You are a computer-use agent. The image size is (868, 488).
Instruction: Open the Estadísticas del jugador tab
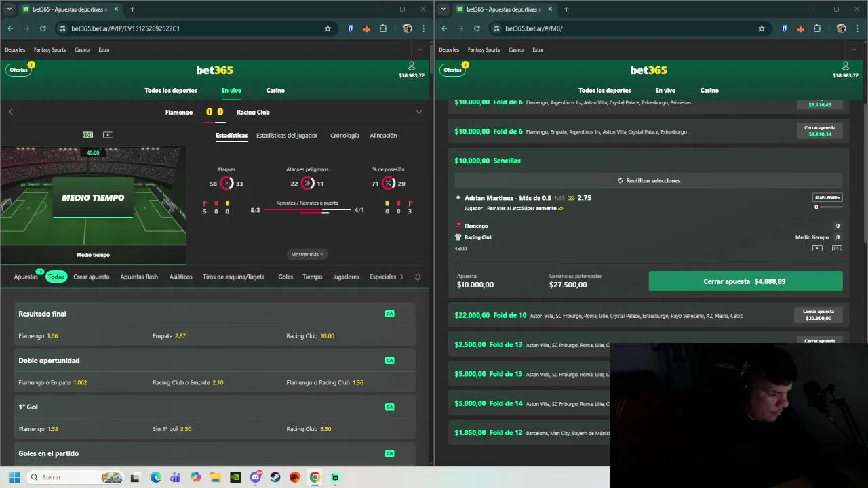coord(287,135)
